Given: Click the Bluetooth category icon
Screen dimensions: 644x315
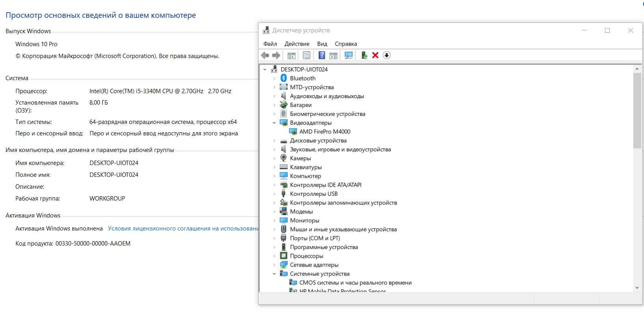Looking at the screenshot, I should [283, 78].
